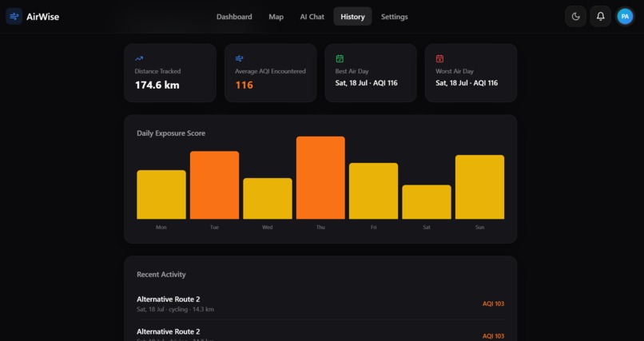This screenshot has width=644, height=341.
Task: Click the Sun axis label
Action: coord(479,227)
